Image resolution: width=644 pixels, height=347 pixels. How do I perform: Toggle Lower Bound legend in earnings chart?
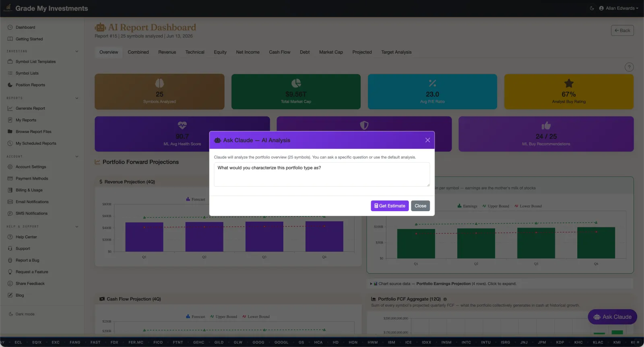tap(528, 206)
